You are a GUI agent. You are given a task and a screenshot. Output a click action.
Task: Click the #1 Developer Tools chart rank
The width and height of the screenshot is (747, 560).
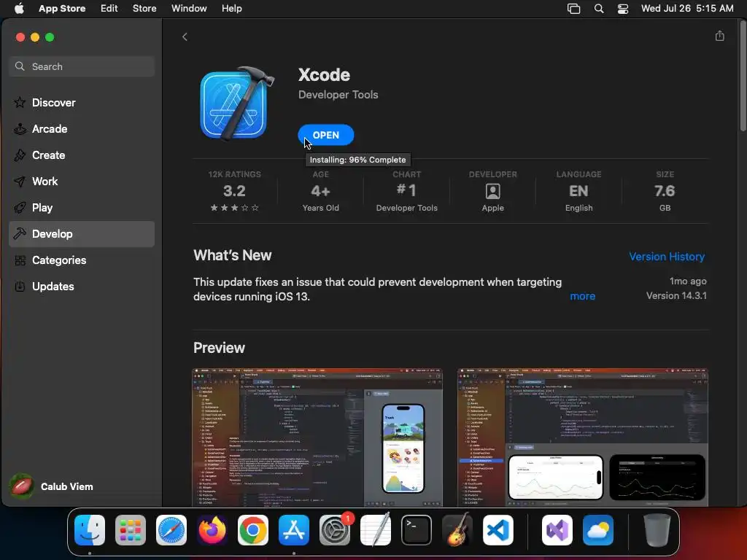[407, 191]
